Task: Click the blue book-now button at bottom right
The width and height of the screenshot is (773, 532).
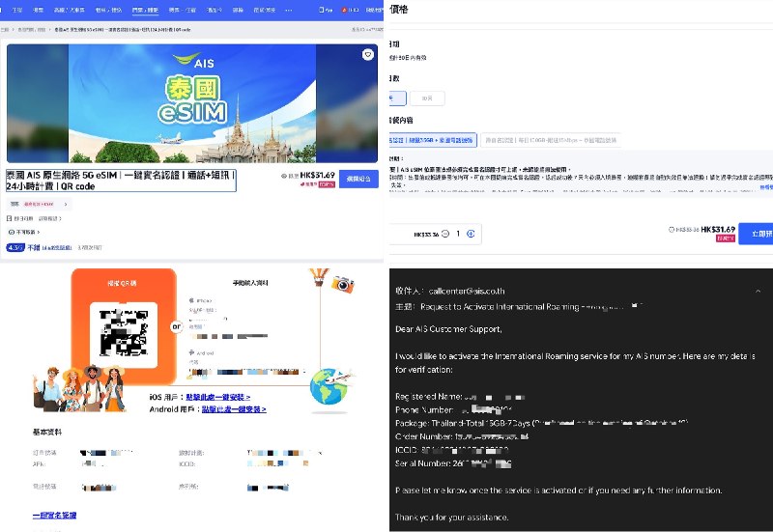Action: coord(756,234)
